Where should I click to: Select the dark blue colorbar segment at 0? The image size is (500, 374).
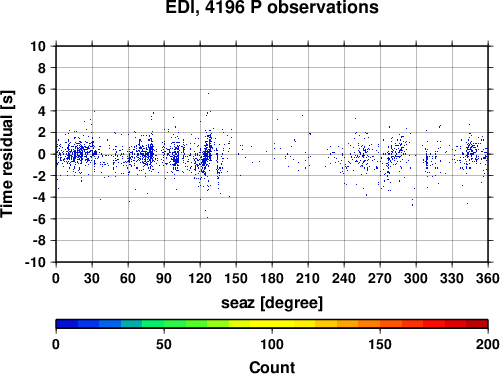(x=67, y=324)
